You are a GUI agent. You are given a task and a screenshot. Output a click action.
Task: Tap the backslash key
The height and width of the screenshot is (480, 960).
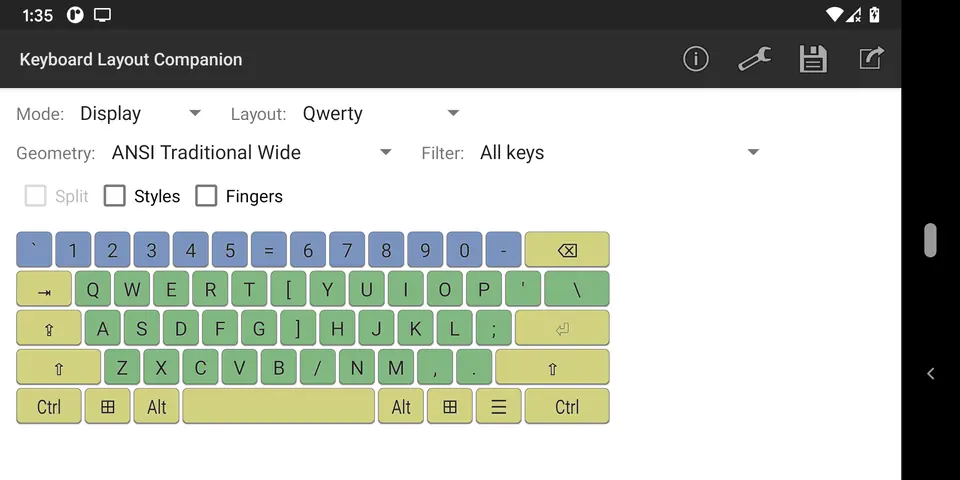[577, 289]
